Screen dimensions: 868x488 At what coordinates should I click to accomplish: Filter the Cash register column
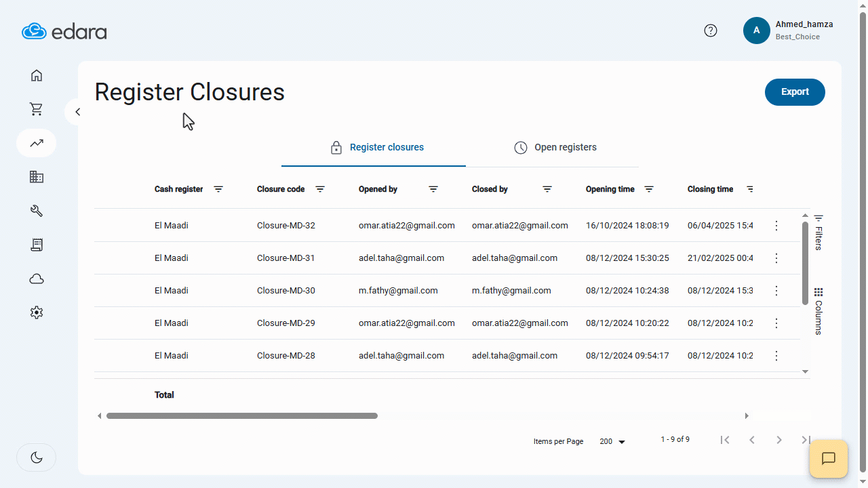point(218,189)
